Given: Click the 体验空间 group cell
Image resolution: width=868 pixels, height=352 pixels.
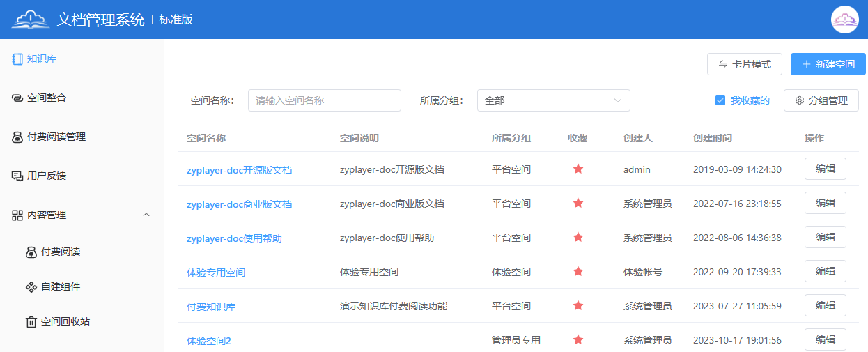Looking at the screenshot, I should pos(511,272).
